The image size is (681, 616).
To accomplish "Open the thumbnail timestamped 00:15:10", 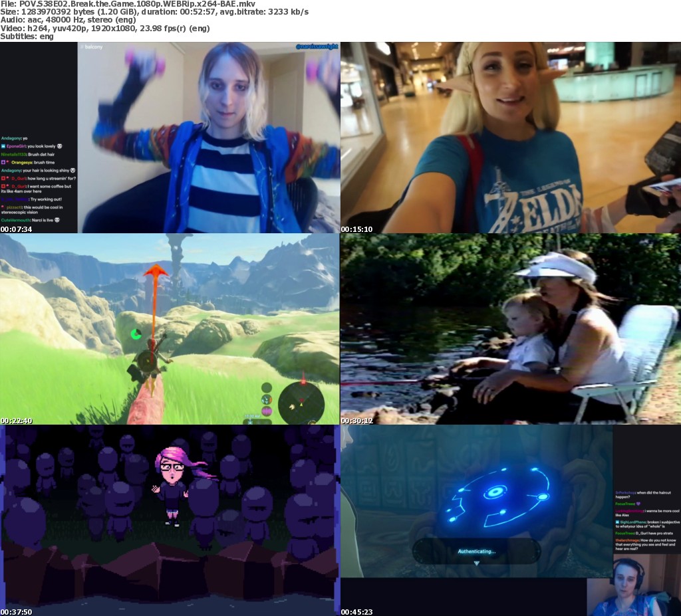I will click(511, 138).
